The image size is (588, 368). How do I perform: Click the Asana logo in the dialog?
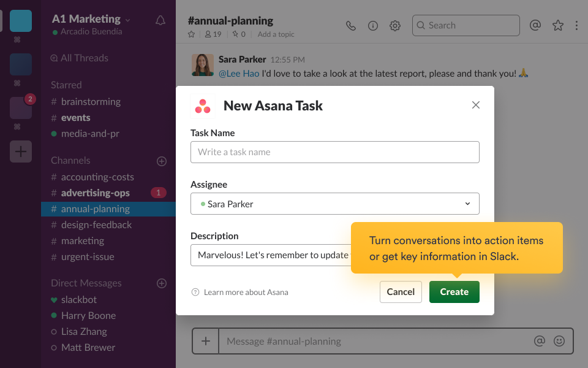[203, 105]
